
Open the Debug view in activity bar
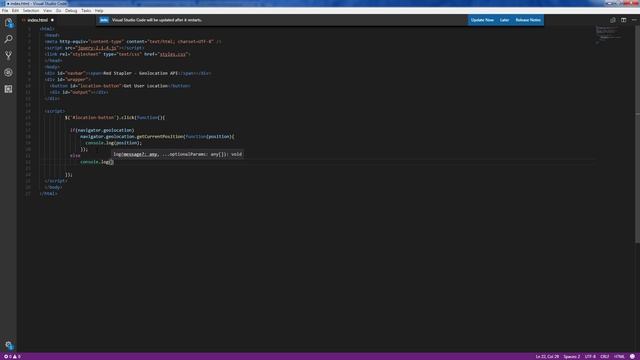[x=8, y=73]
